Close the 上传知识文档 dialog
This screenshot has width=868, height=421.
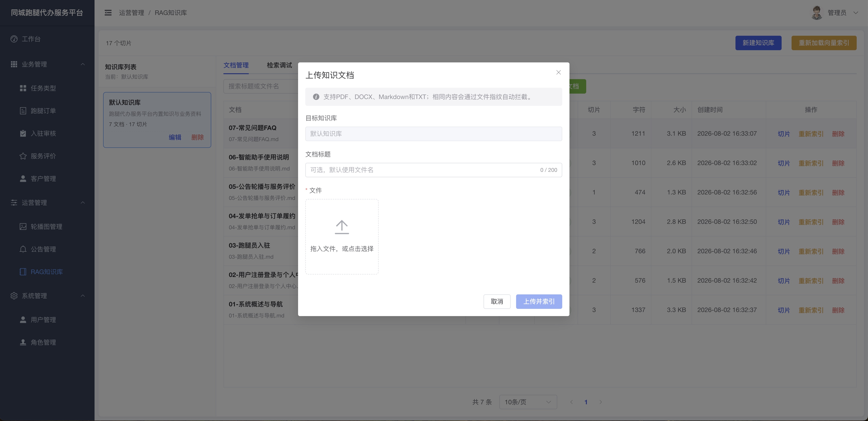[x=558, y=72]
